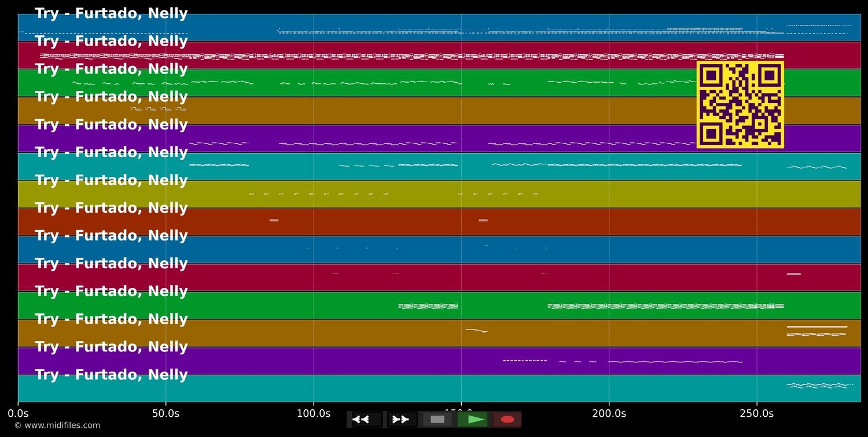Click the www.midifiles.com copyright text
Image resolution: width=868 pixels, height=437 pixels.
tap(57, 425)
